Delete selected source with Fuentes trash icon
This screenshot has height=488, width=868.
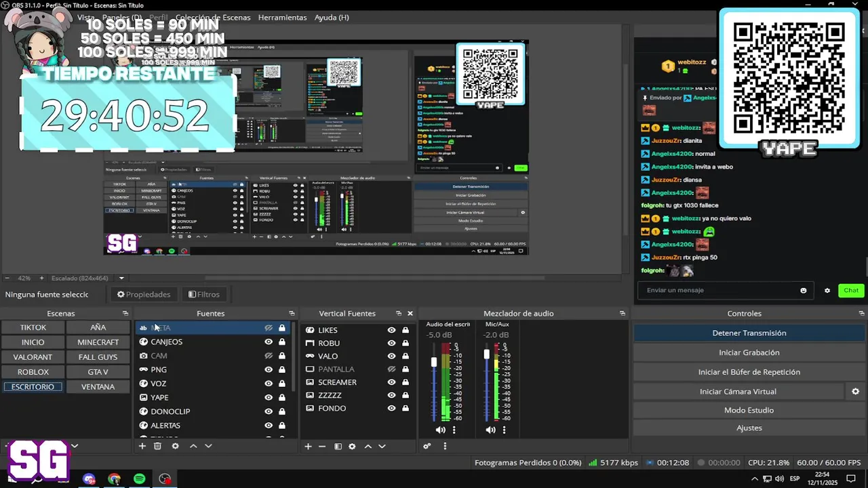[157, 446]
